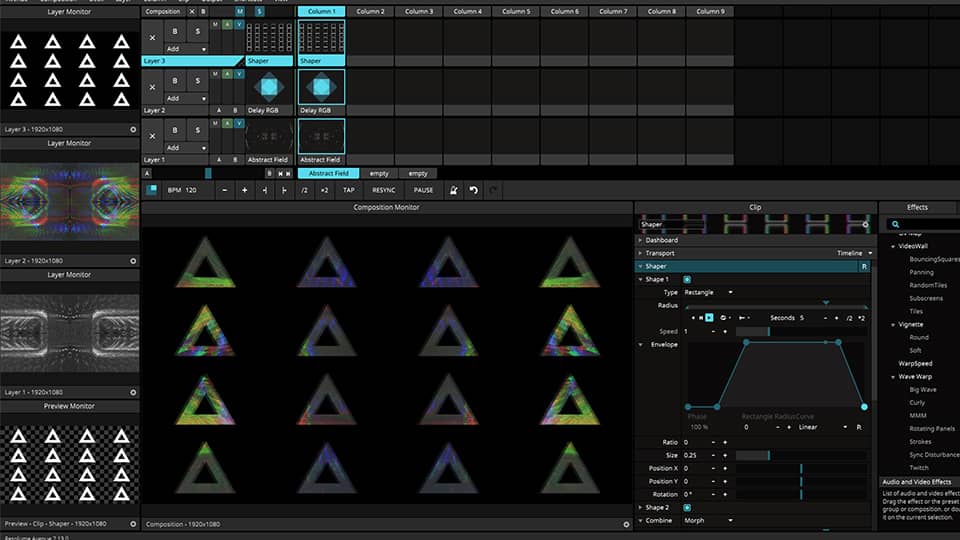Click the Composition X clear icon

(x=192, y=11)
